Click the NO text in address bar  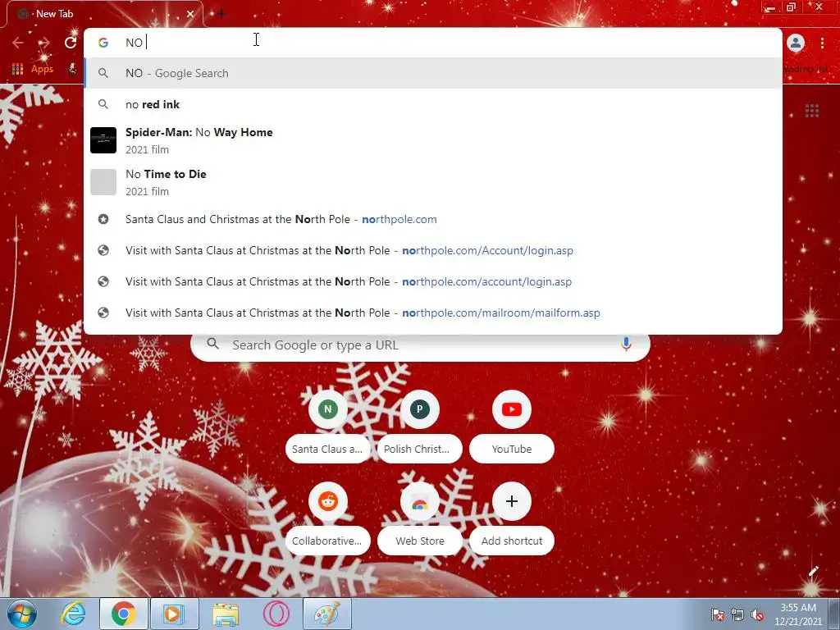click(134, 43)
